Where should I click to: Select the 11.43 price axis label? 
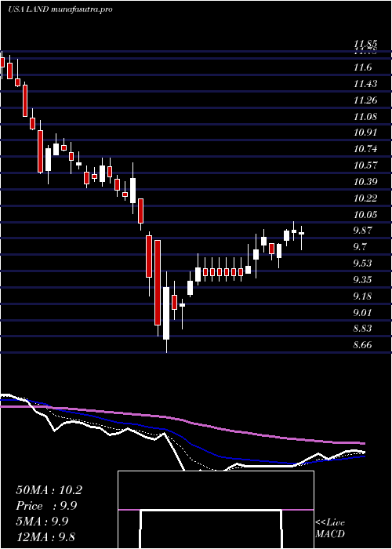[x=365, y=84]
